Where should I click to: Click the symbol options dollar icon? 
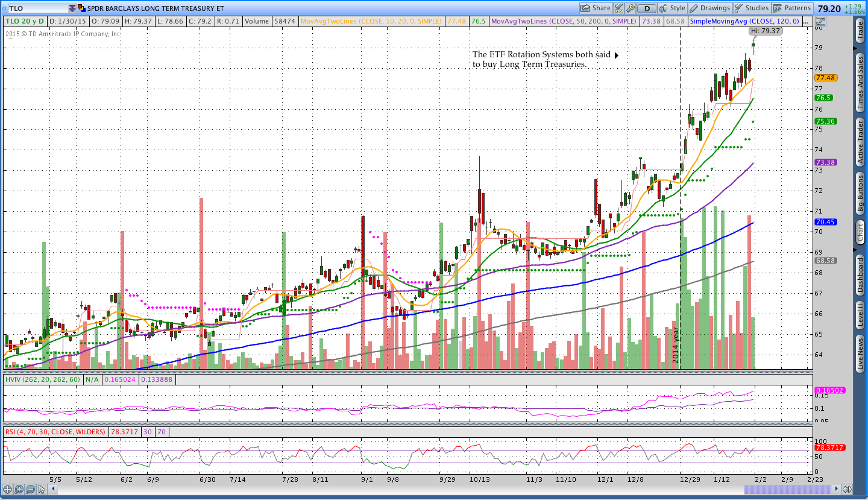tap(82, 8)
